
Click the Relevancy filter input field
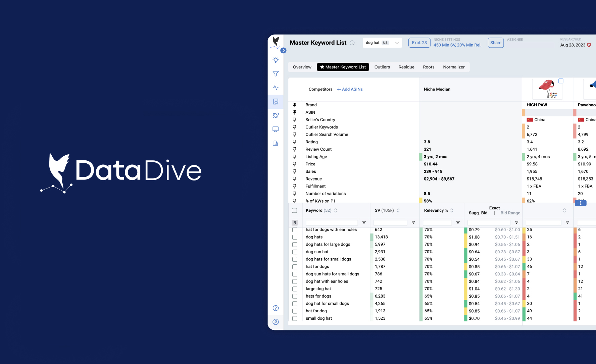click(437, 222)
